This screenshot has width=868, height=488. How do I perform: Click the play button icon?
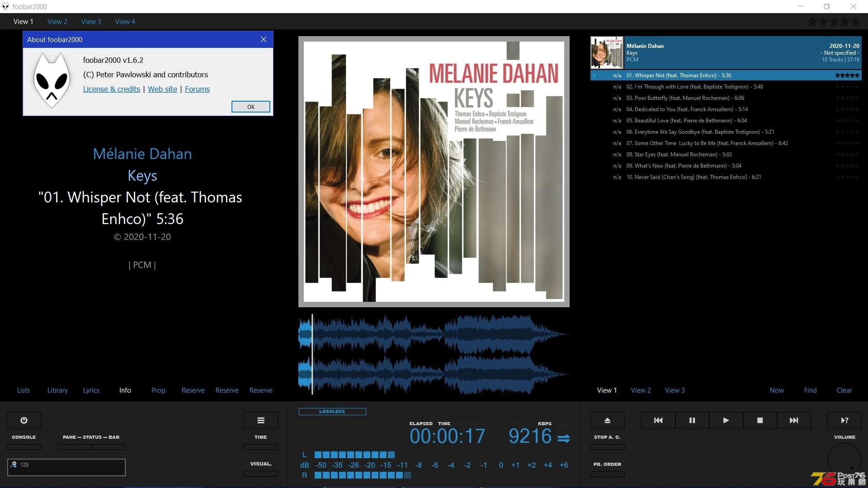tap(726, 420)
